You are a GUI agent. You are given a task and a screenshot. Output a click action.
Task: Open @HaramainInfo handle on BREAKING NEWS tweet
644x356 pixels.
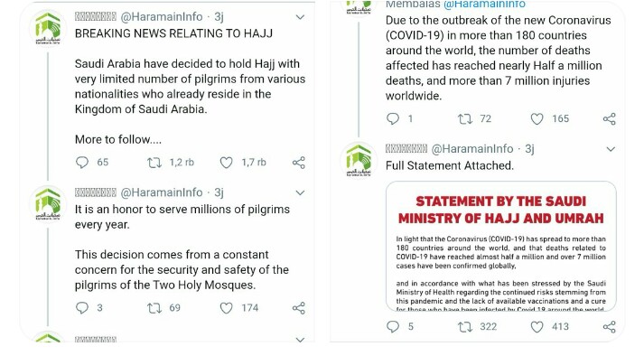[162, 17]
